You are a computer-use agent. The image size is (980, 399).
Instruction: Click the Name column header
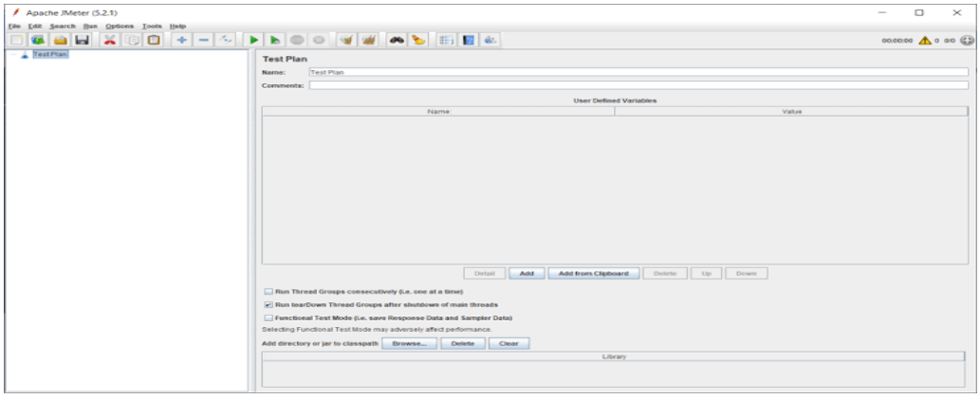tap(437, 111)
